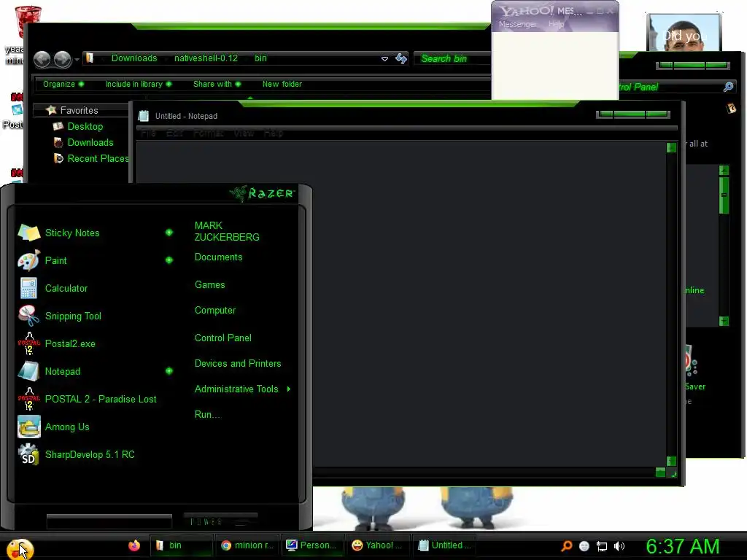Launch POSTAL 2 - Paradise Lost
The height and width of the screenshot is (560, 747).
pos(101,399)
